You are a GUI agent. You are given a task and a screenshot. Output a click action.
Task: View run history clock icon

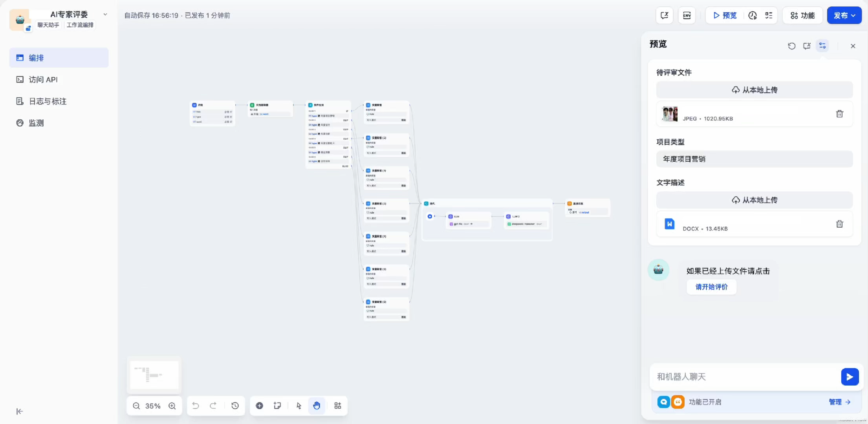(753, 15)
